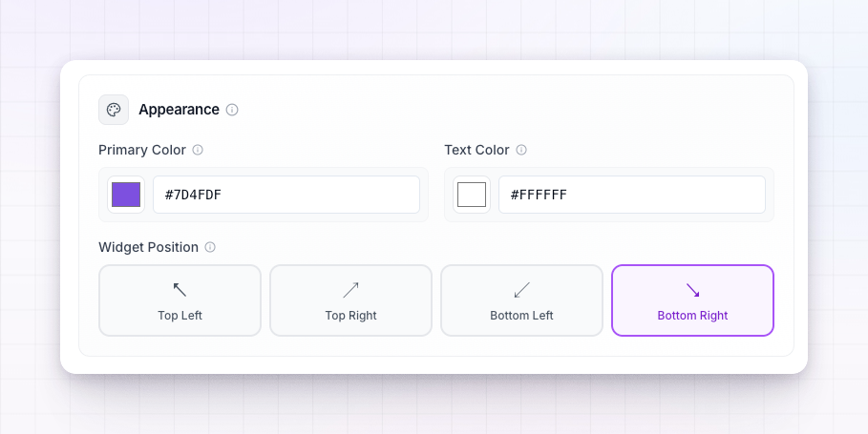
Task: Click the up-right arrow icon in Top Right
Action: point(351,290)
